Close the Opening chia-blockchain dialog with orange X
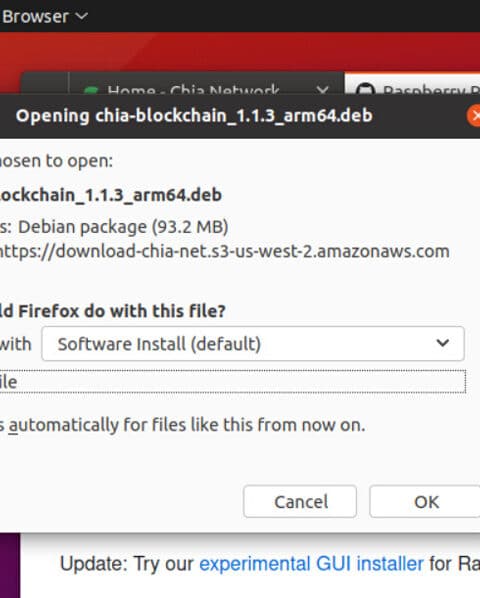This screenshot has height=598, width=480. pyautogui.click(x=474, y=116)
